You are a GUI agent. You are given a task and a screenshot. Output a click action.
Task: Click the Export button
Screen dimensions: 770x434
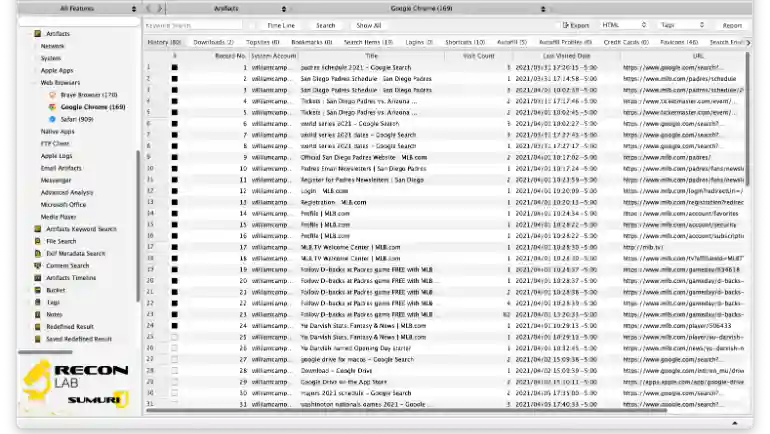click(576, 25)
